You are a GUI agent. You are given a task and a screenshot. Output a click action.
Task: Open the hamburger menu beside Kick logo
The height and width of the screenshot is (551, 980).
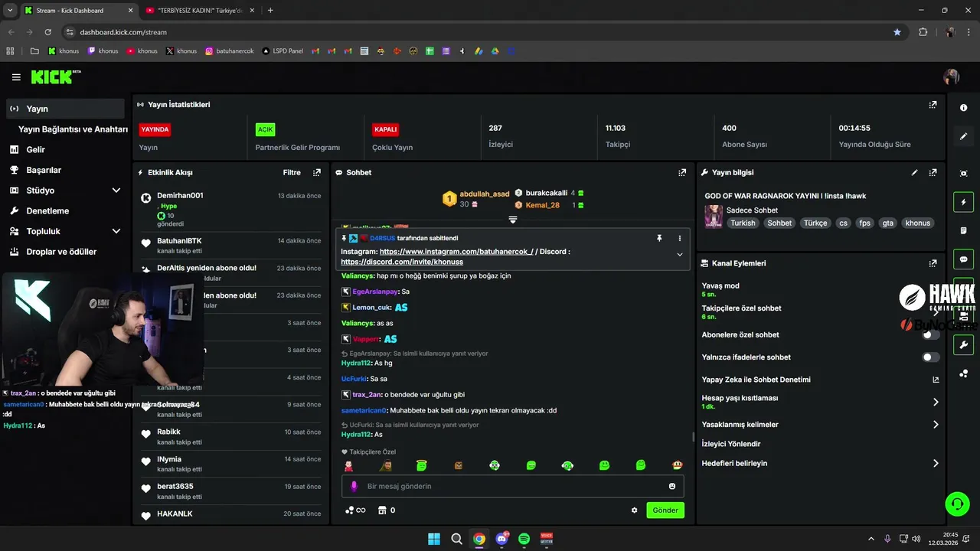(16, 77)
